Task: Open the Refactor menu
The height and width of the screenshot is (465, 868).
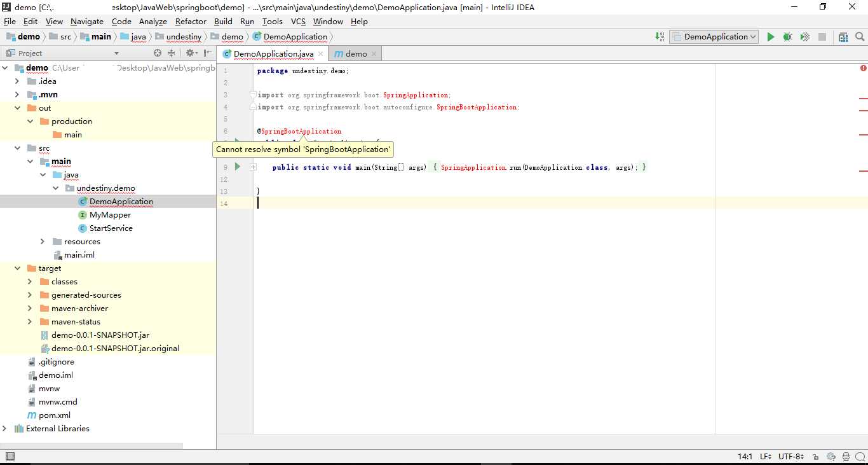Action: tap(191, 22)
